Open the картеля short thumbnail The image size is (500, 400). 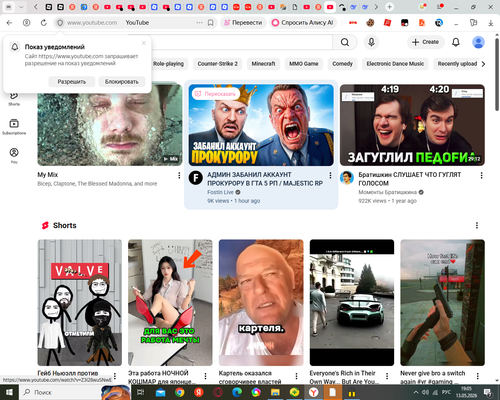(261, 303)
